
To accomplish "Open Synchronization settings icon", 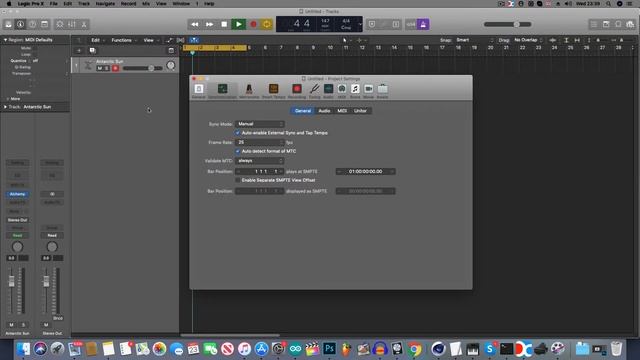I will 222,91.
